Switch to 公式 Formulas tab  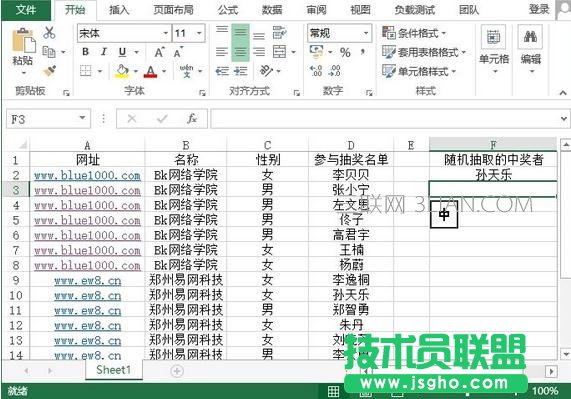pos(228,10)
